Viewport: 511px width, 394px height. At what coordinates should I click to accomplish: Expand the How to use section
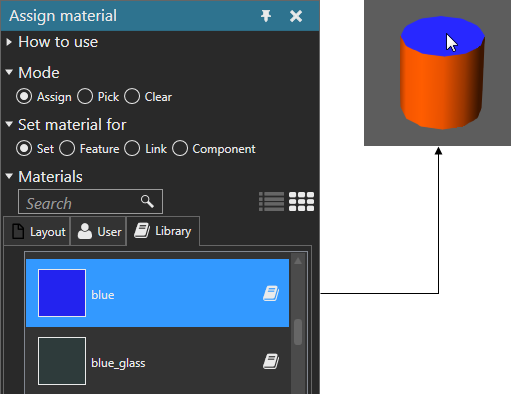click(9, 42)
